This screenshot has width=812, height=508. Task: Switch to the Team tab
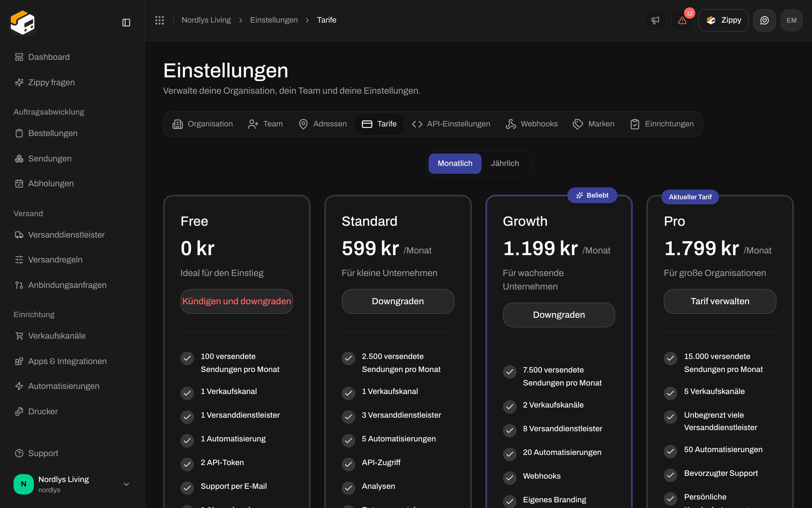(265, 124)
